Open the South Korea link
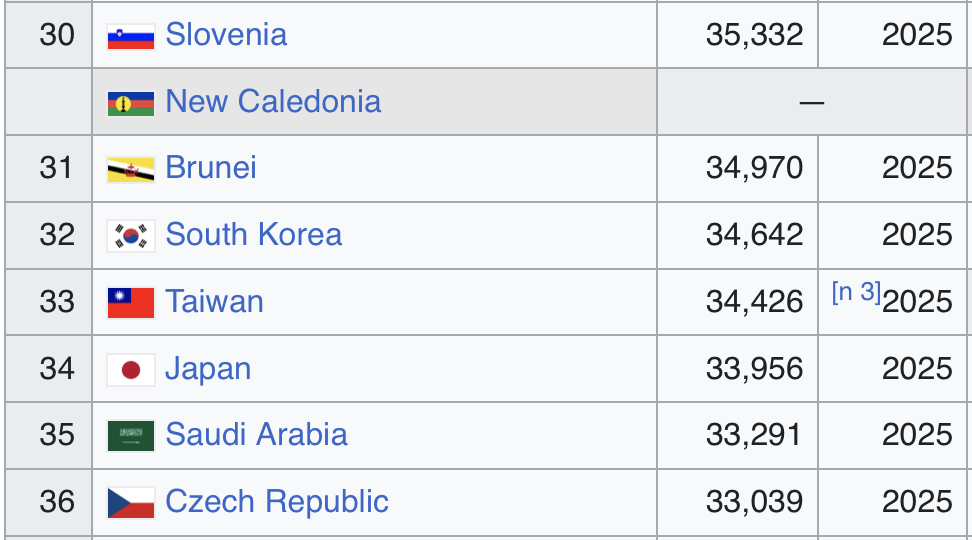 click(254, 234)
